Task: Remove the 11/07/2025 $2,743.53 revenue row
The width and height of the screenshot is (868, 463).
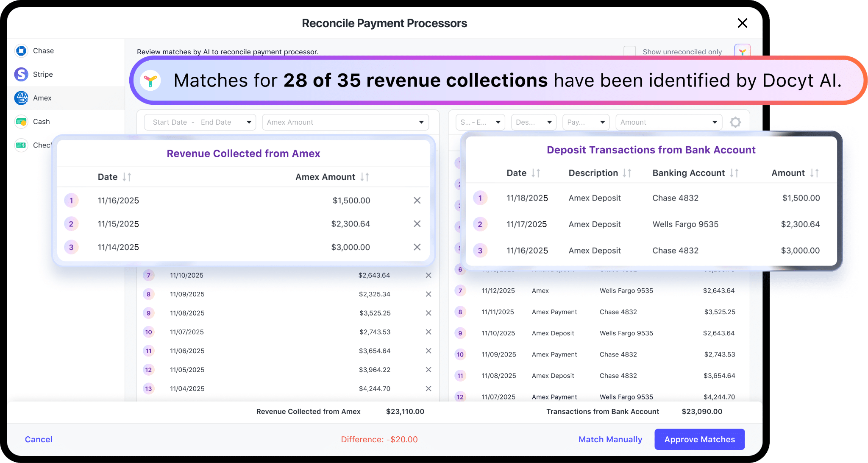Action: 428,332
